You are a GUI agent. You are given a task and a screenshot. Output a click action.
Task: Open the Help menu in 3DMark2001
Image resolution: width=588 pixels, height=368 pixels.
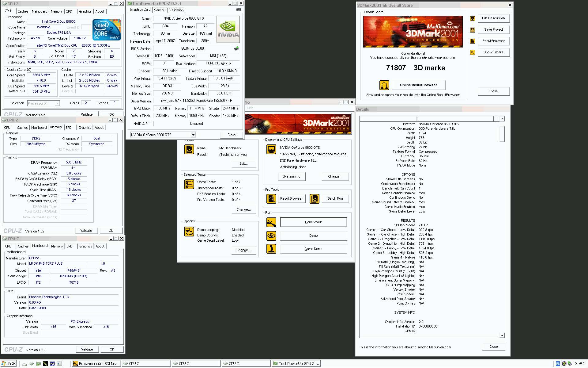(x=250, y=108)
